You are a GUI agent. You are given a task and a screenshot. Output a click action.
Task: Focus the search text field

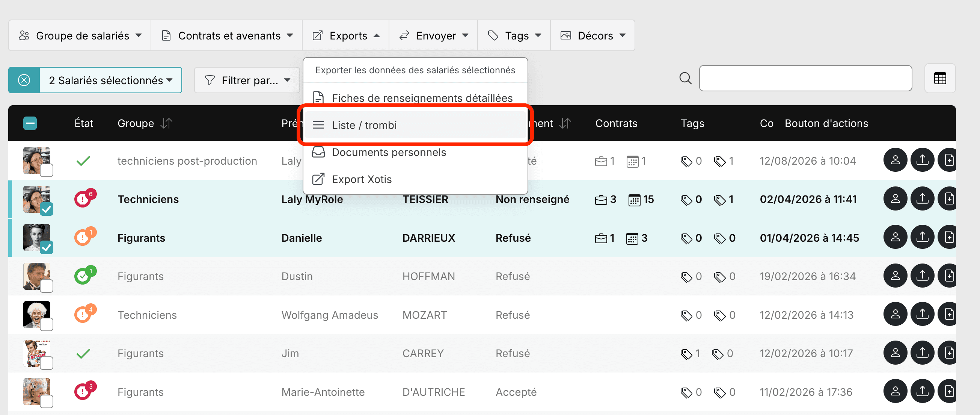coord(805,79)
